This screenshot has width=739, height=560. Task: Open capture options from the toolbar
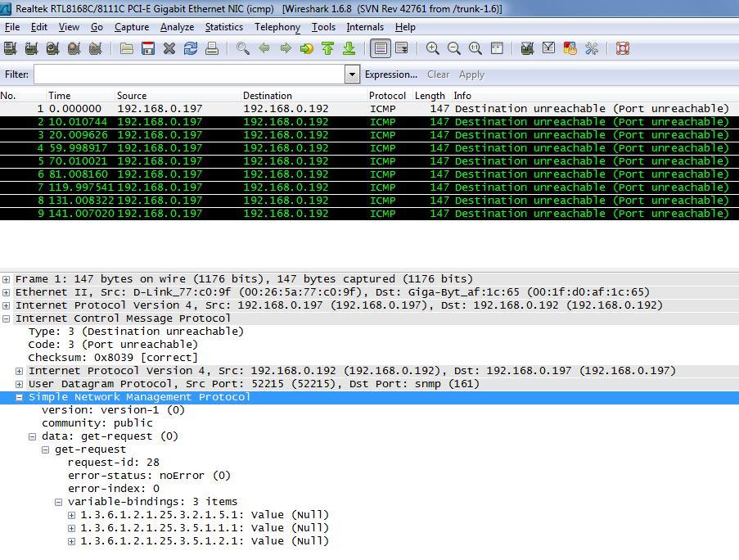coord(31,48)
